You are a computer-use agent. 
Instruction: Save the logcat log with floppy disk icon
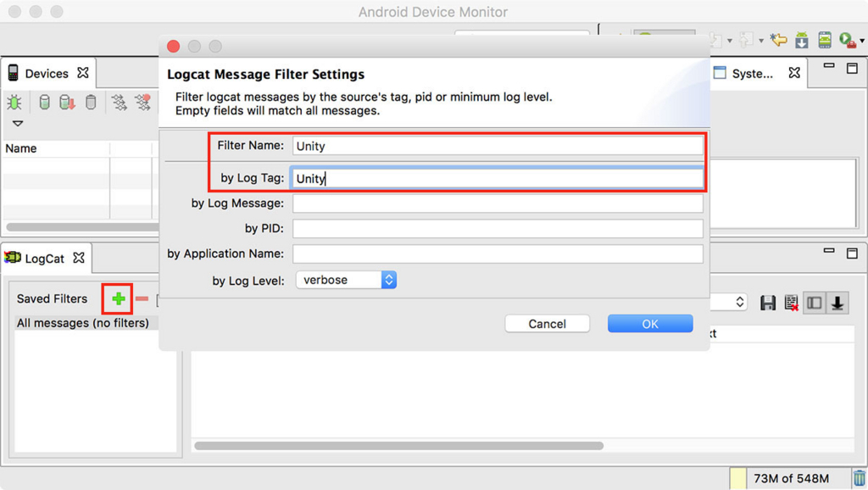768,303
